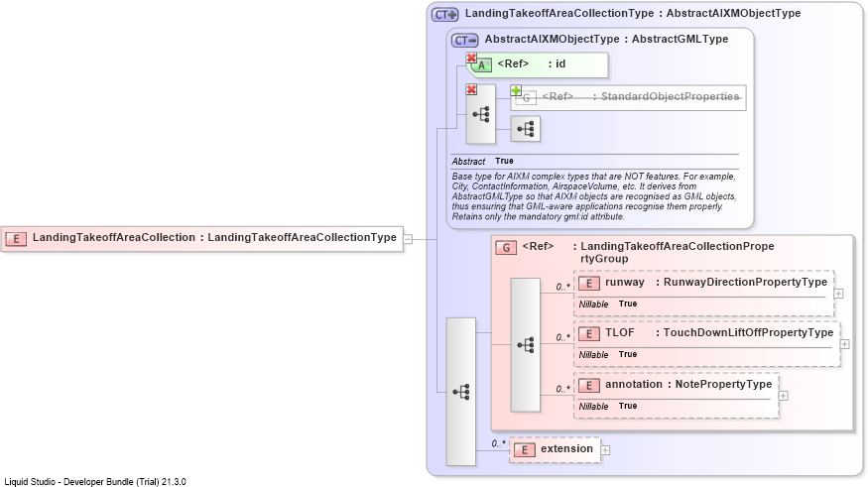Select the outer sequence compositor beside extension
Screen dimensions: 868x487
[461, 392]
